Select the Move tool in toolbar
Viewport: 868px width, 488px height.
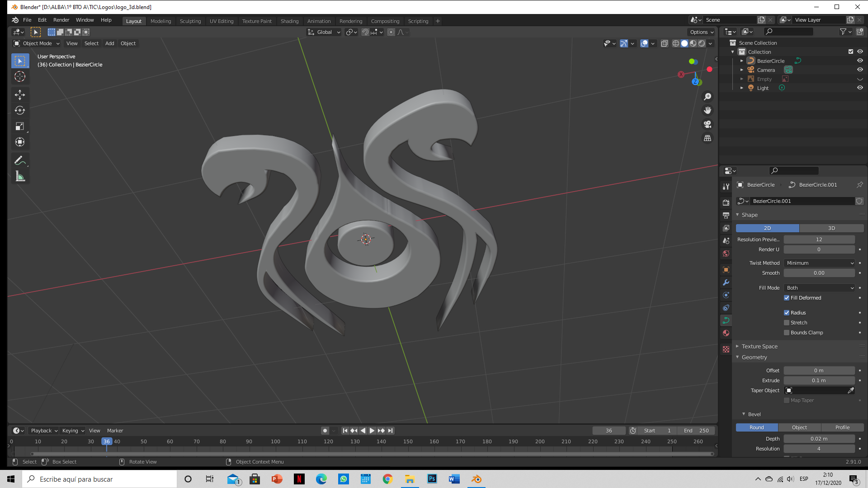pos(20,94)
